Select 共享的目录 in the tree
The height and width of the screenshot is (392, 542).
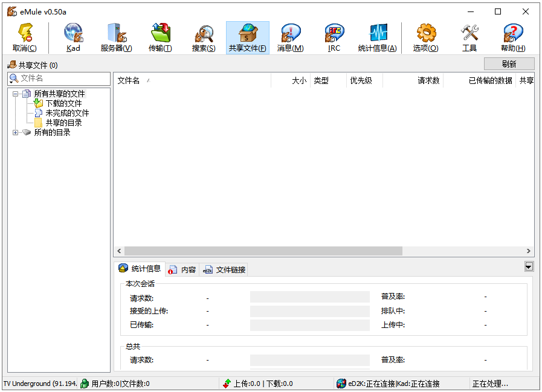[64, 123]
